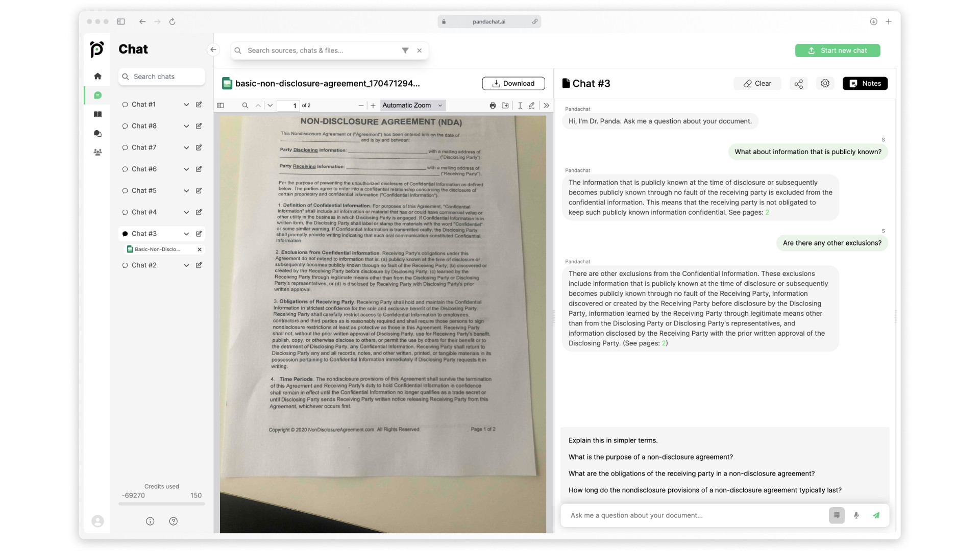Viewport: 980px width, 551px height.
Task: Collapse the chat list with back arrow
Action: [x=213, y=49]
